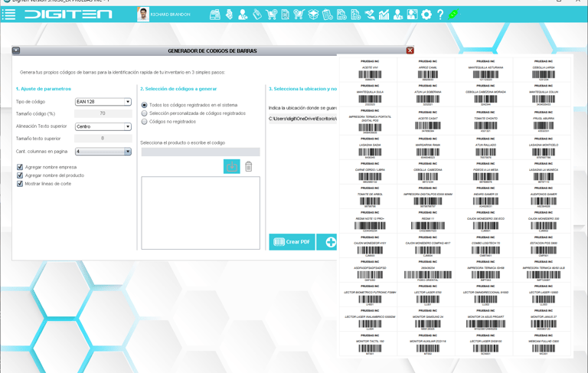The height and width of the screenshot is (373, 588).
Task: Select Todos los códigos registrados radio button
Action: (144, 105)
